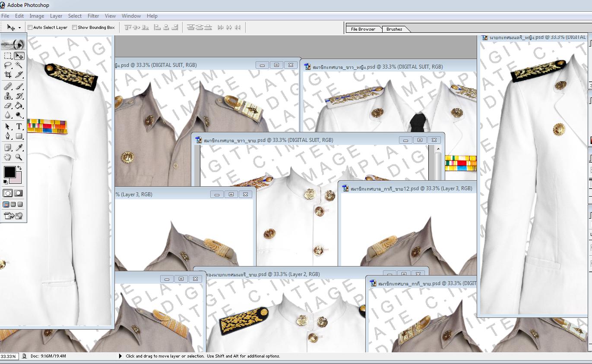592x364 pixels.
Task: Reset to default black and white colors
Action: coord(6,182)
